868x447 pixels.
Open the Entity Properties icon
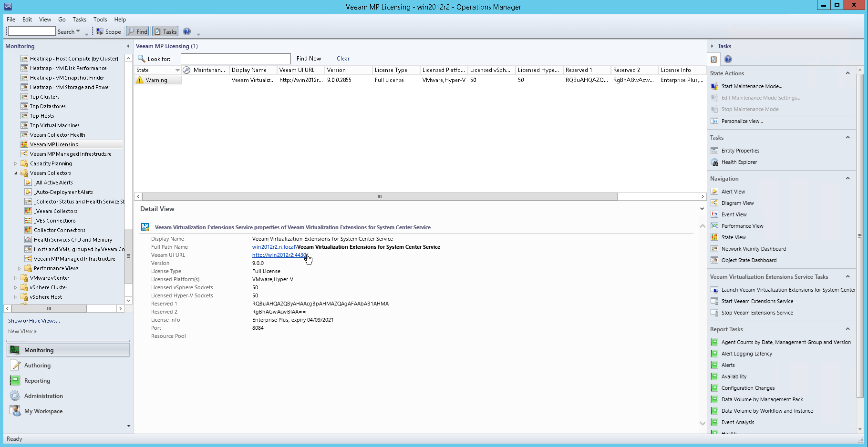(714, 151)
